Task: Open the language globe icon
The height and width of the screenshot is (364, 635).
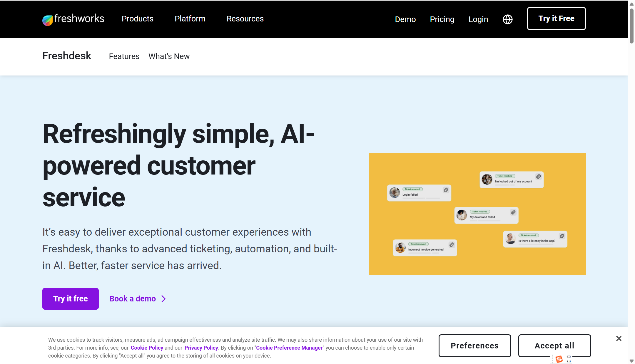Action: (507, 19)
